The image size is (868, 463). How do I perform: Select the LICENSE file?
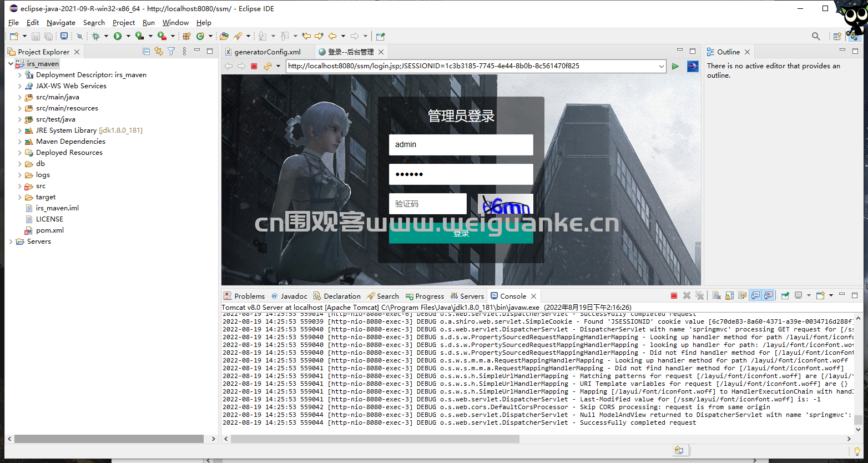49,219
